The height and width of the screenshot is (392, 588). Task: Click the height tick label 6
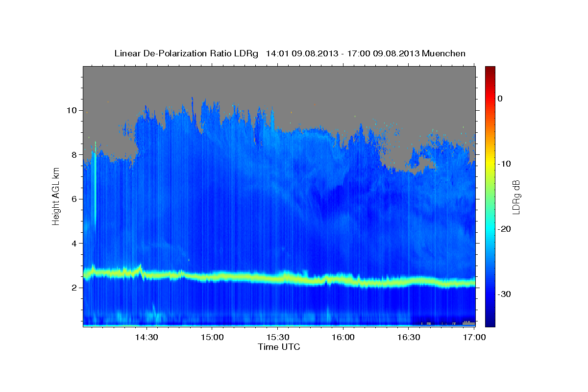pyautogui.click(x=74, y=199)
